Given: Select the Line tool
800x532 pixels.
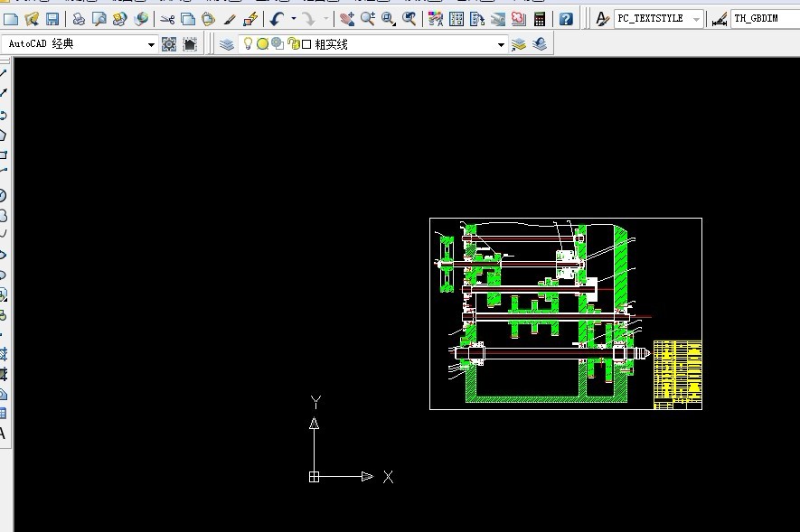Looking at the screenshot, I should (x=6, y=70).
